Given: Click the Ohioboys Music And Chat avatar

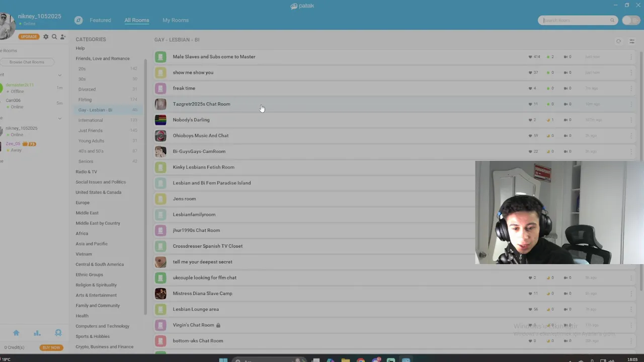Looking at the screenshot, I should pos(160,136).
